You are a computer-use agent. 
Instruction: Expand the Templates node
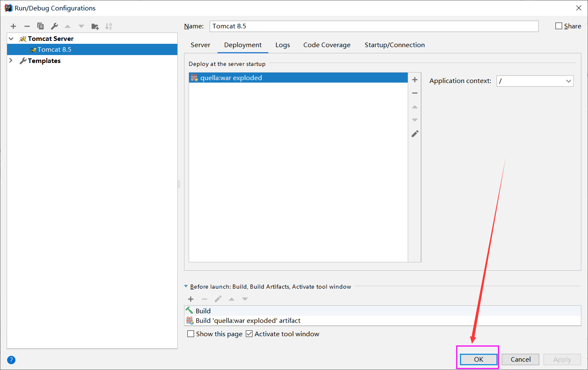pos(10,60)
